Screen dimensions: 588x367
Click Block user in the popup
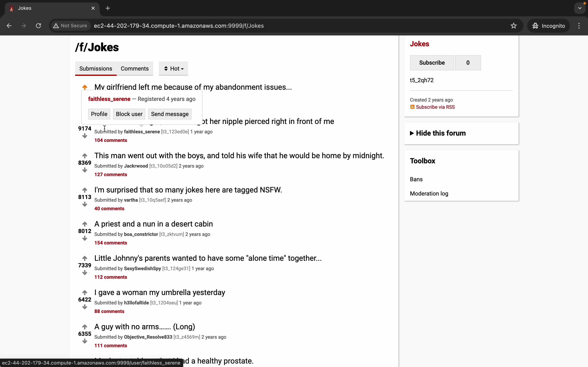point(129,114)
